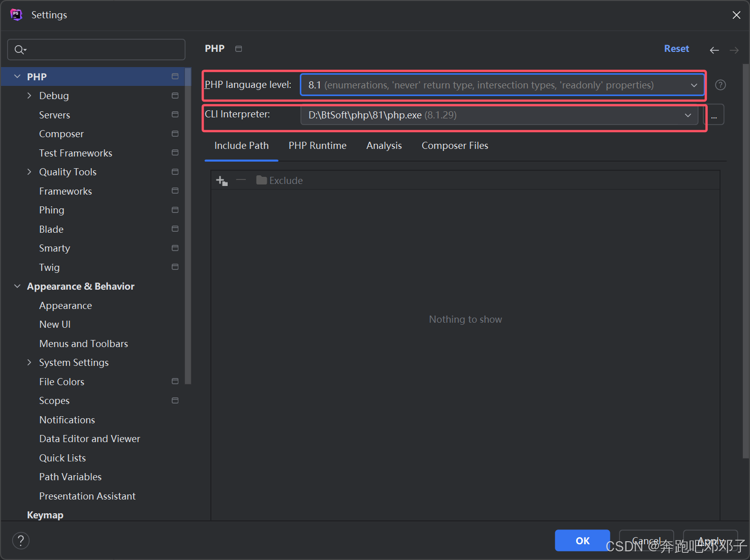Open Blade settings page
Image resolution: width=750 pixels, height=560 pixels.
(51, 229)
